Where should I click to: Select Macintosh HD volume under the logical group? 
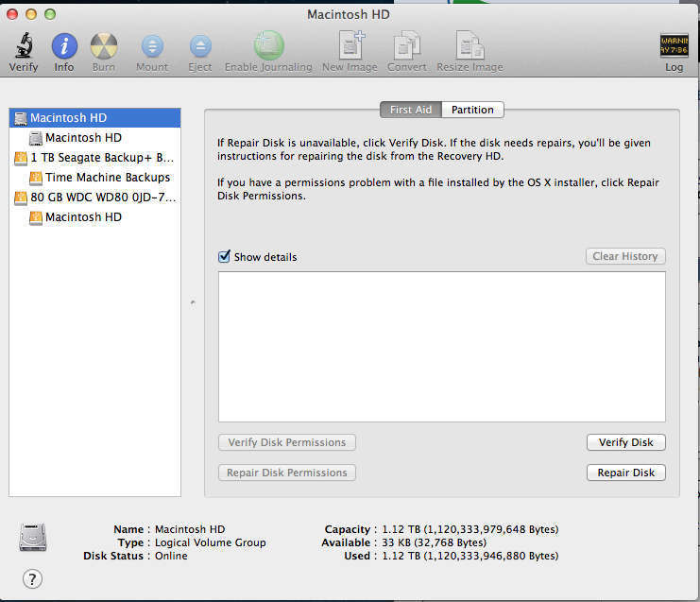click(94, 138)
